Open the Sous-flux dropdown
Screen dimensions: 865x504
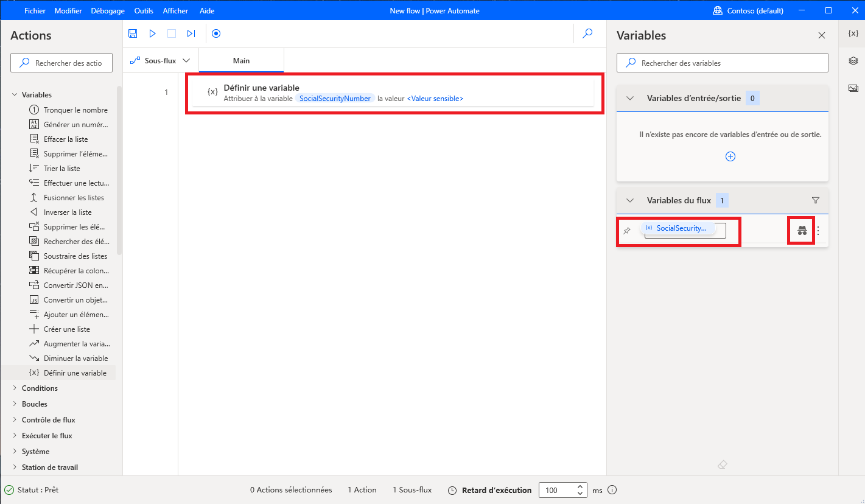coord(161,61)
